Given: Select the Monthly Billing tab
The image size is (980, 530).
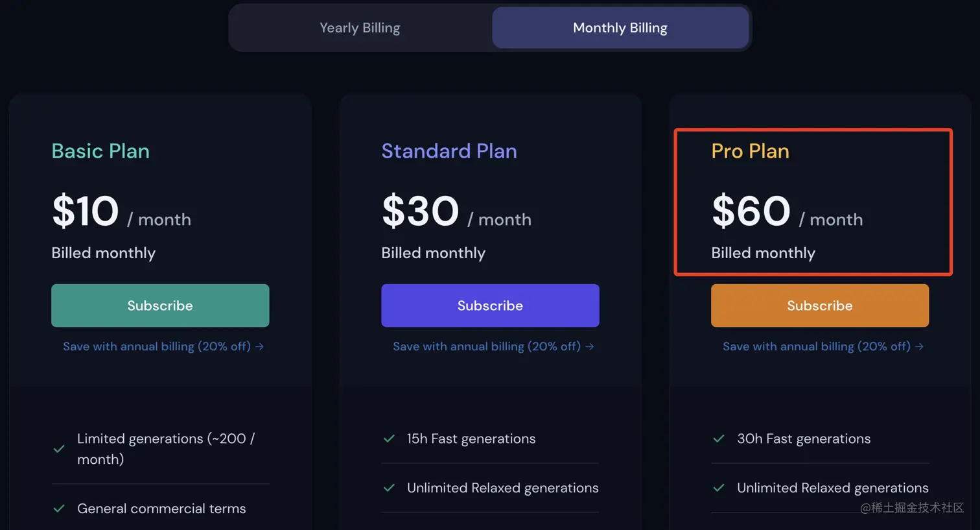Looking at the screenshot, I should [x=620, y=28].
